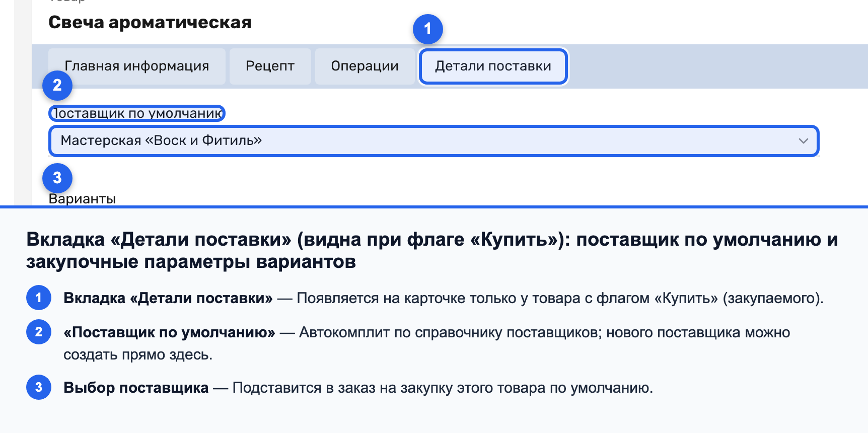Switch to the Рецепт tab

click(x=270, y=66)
